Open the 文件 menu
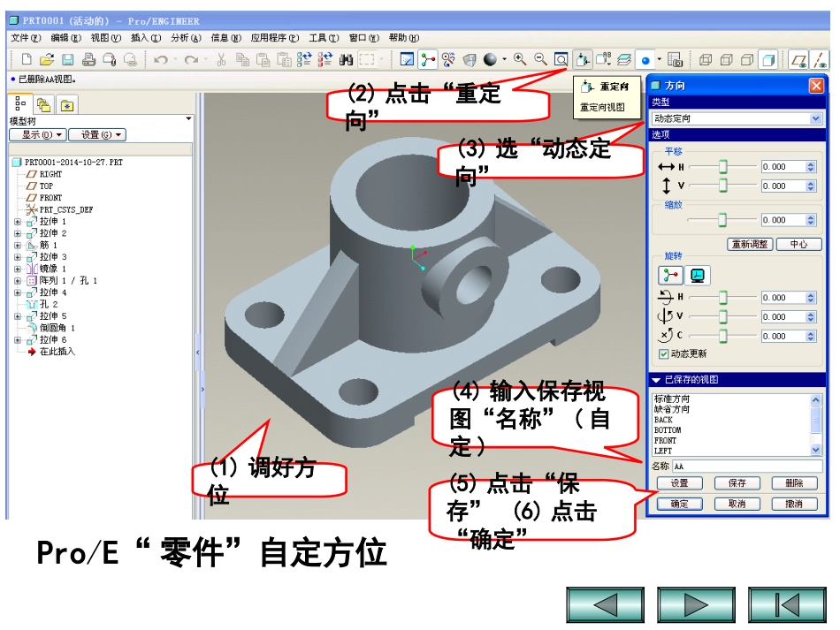The height and width of the screenshot is (630, 840). 26,37
